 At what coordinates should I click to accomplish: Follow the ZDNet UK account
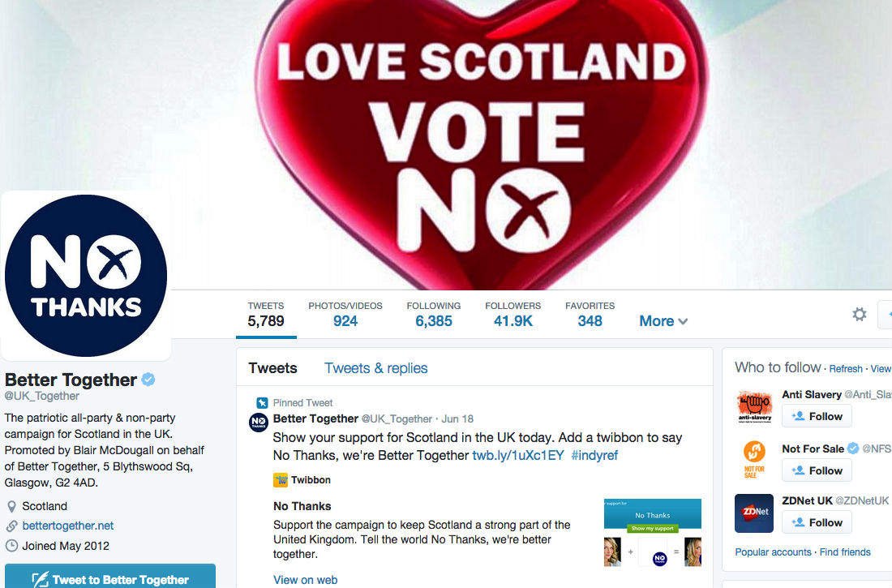(817, 522)
